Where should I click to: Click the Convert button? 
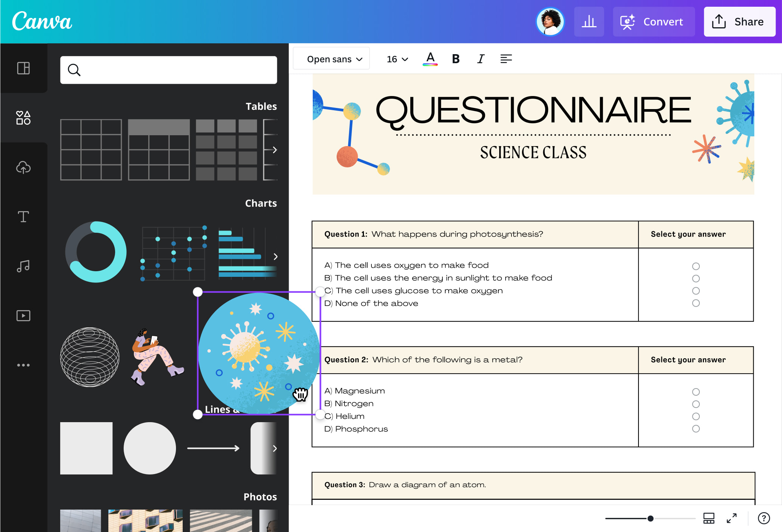click(654, 22)
